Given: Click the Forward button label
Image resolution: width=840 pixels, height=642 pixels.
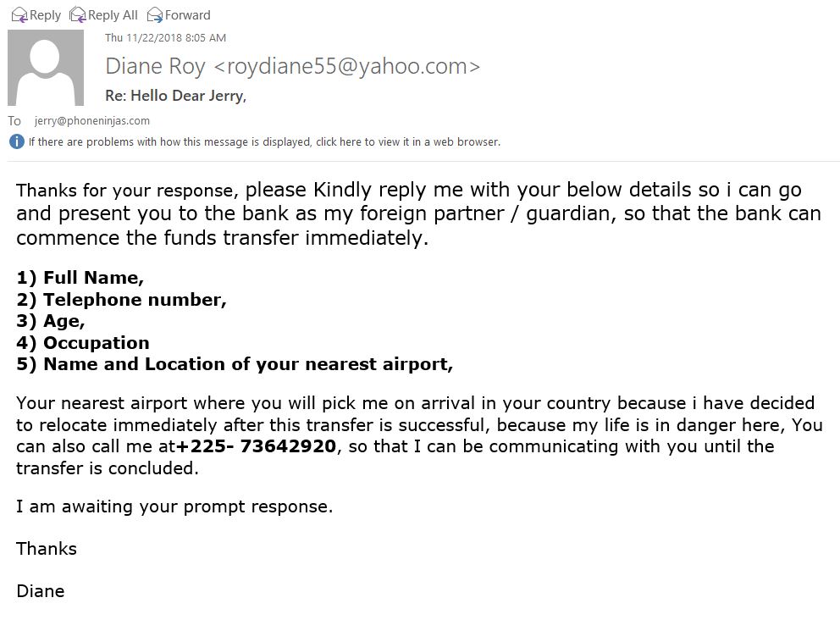Looking at the screenshot, I should click(187, 15).
